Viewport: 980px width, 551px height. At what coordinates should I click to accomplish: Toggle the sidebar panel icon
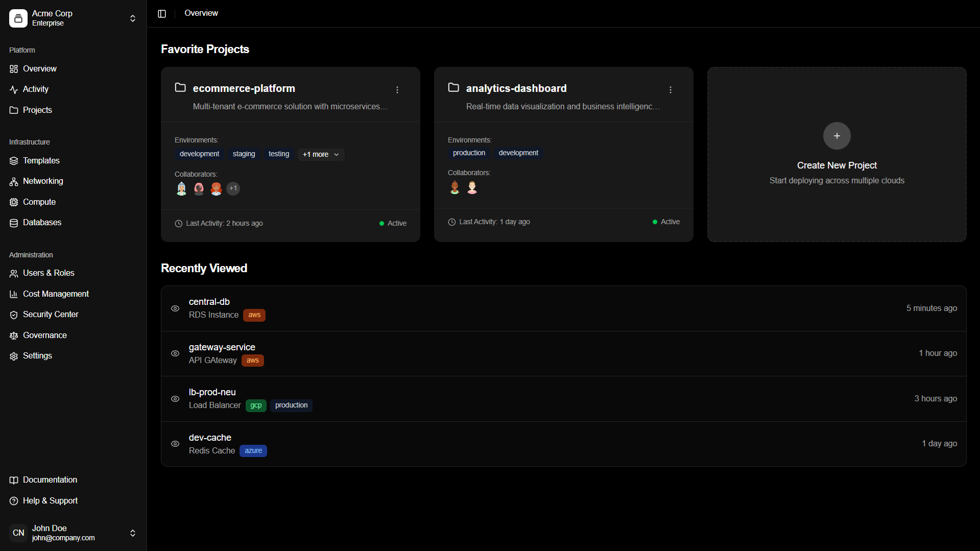pos(162,14)
